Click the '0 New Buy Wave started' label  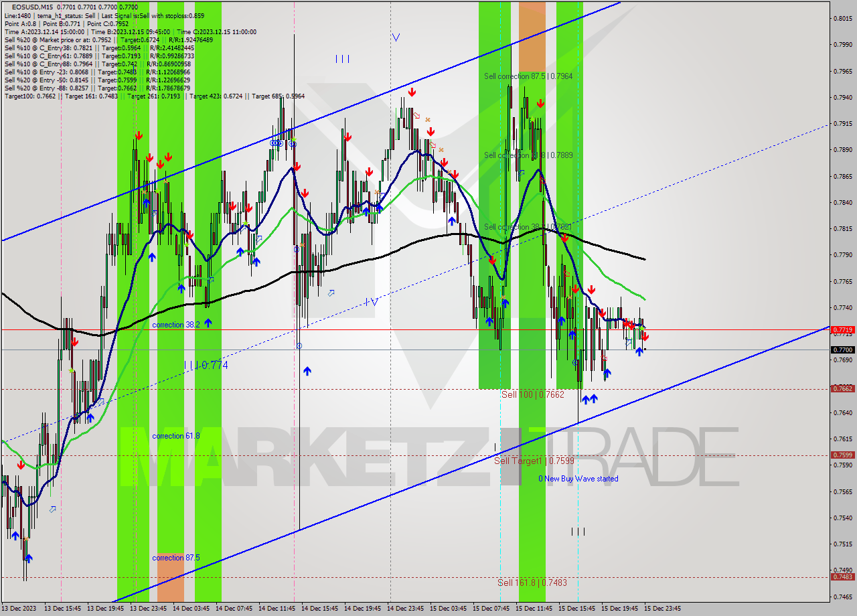(578, 479)
